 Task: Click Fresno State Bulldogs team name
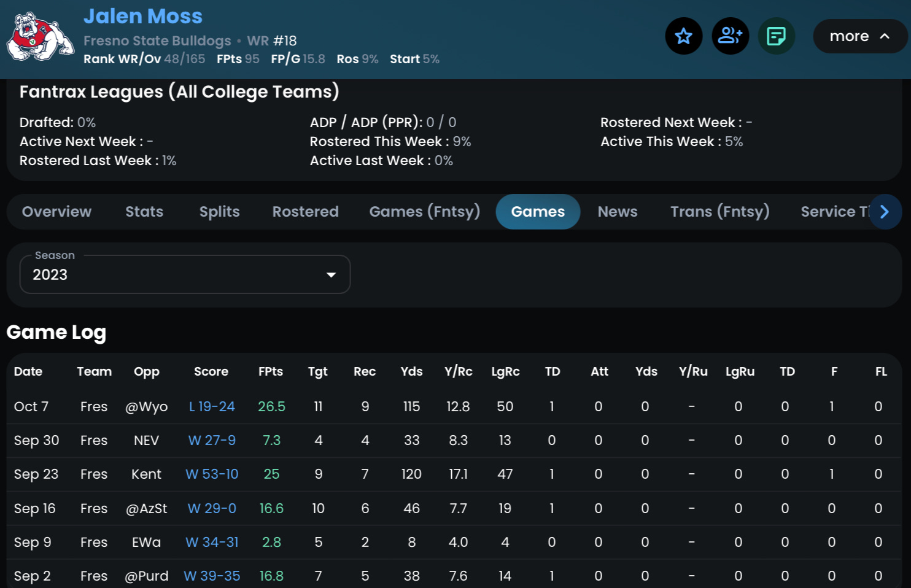click(157, 41)
